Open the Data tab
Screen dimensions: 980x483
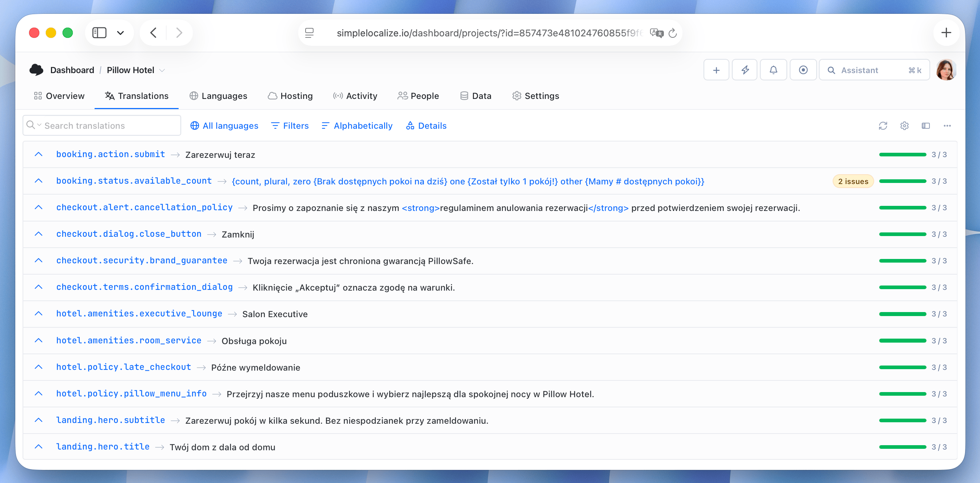[475, 96]
